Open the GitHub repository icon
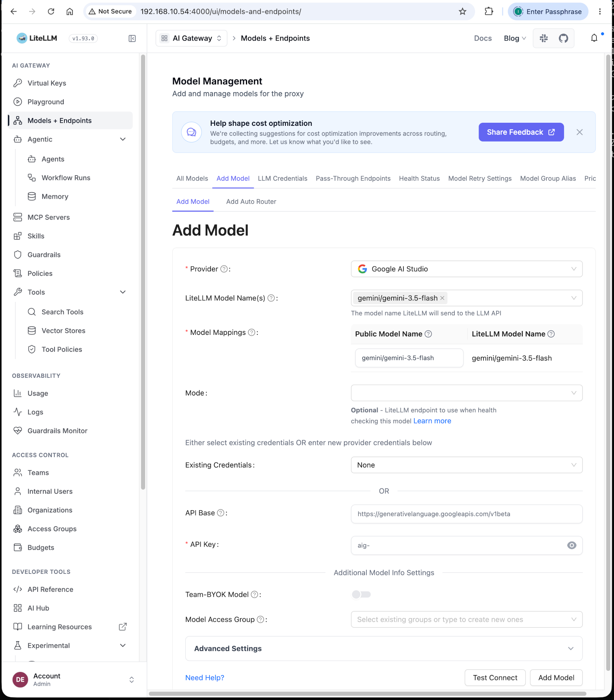Screen dimensions: 614x700 click(563, 38)
